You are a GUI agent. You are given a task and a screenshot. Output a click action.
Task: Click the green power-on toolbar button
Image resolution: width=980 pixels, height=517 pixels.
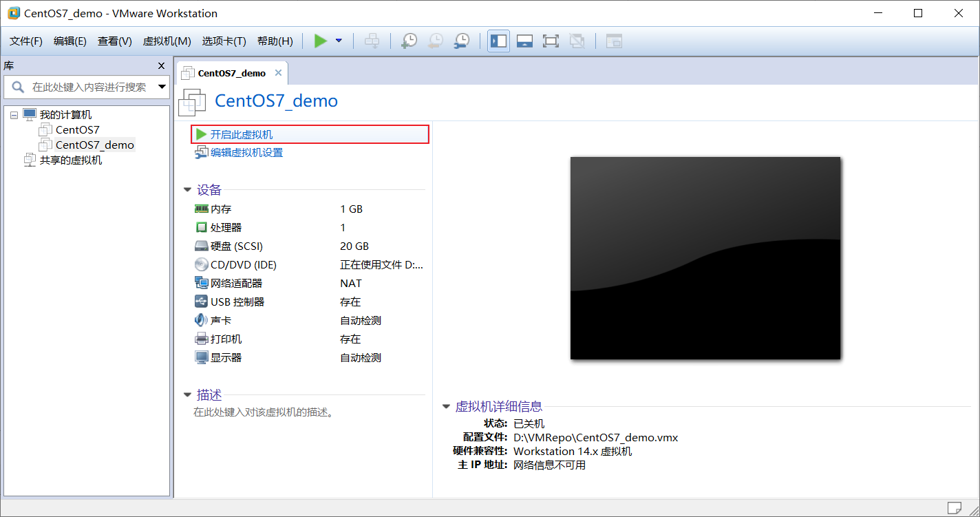coord(321,41)
